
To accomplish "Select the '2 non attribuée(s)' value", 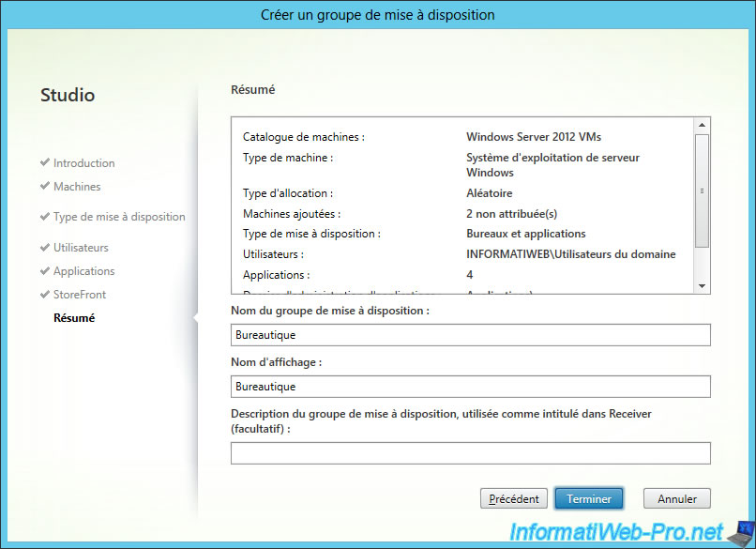I will coord(511,214).
